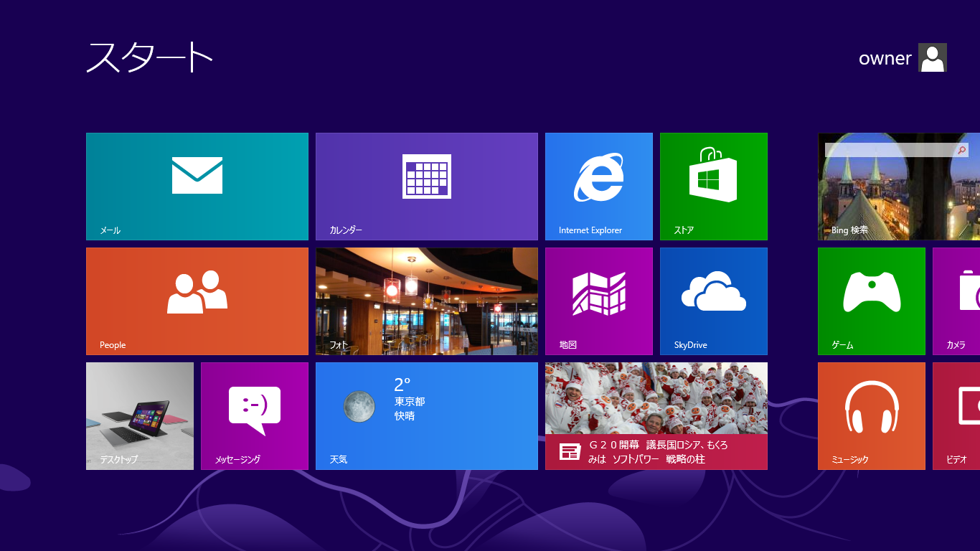
Task: Click the メール tile label
Action: (x=110, y=230)
